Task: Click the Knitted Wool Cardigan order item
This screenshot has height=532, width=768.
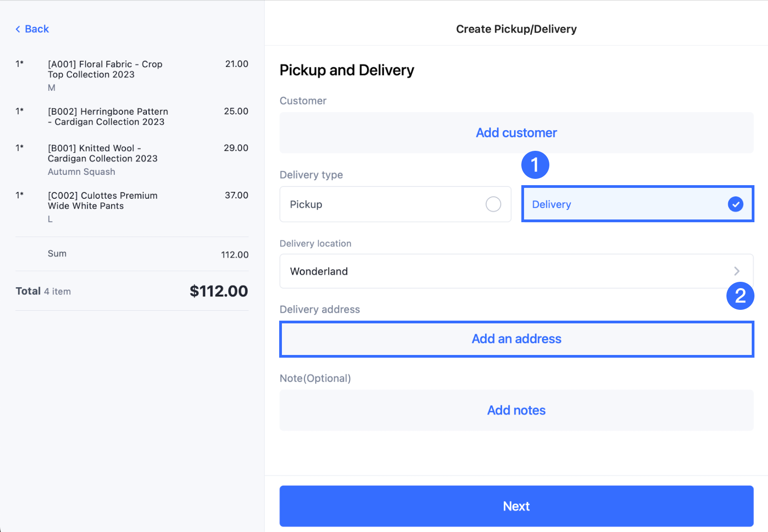Action: (x=103, y=154)
